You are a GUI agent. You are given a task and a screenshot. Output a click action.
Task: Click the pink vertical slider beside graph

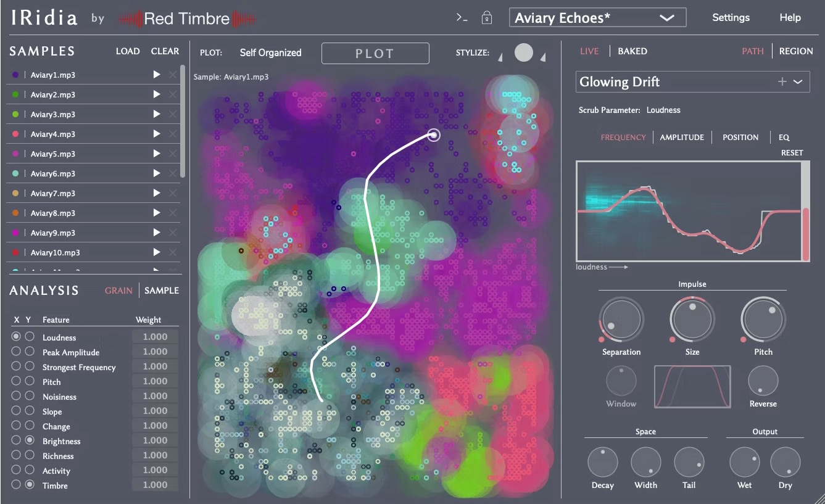tap(805, 233)
